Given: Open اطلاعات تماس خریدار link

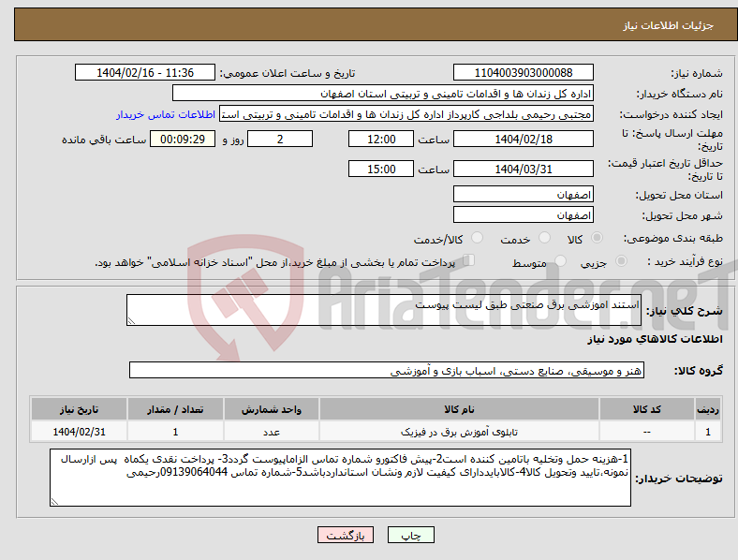Looking at the screenshot, I should (x=166, y=114).
